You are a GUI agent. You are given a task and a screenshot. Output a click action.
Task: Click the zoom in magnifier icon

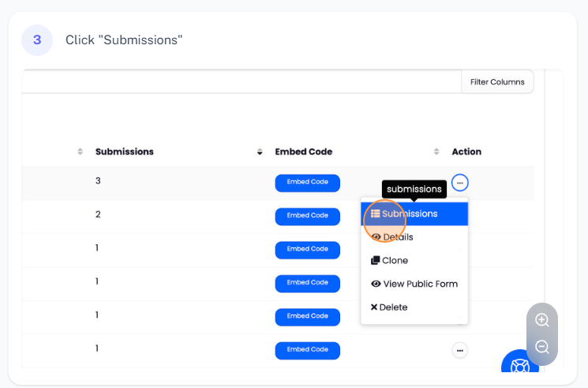542,320
